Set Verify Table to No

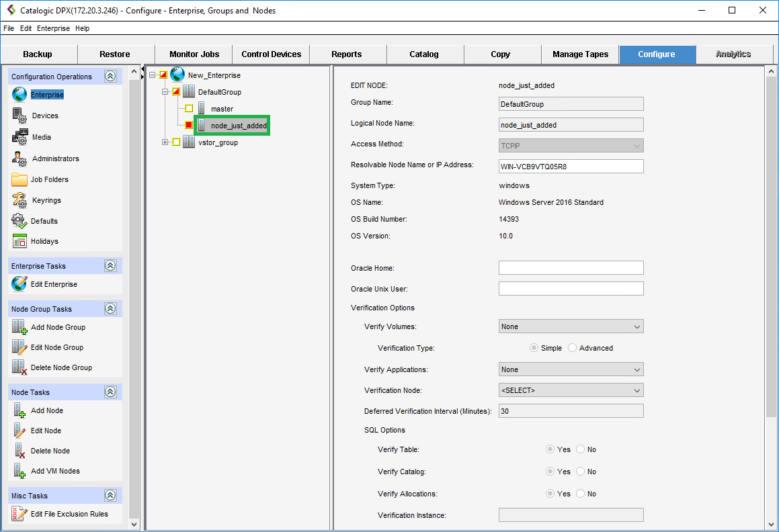tap(581, 450)
